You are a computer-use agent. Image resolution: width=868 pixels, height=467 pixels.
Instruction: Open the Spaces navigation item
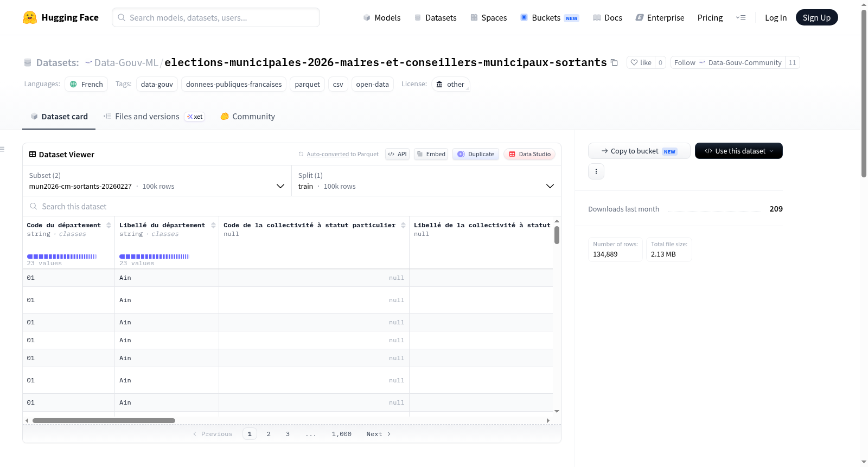(x=488, y=17)
